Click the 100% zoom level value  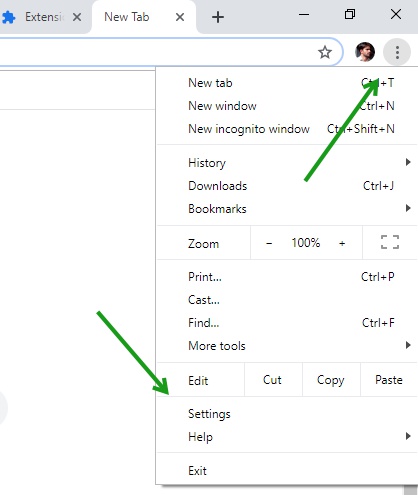point(306,243)
